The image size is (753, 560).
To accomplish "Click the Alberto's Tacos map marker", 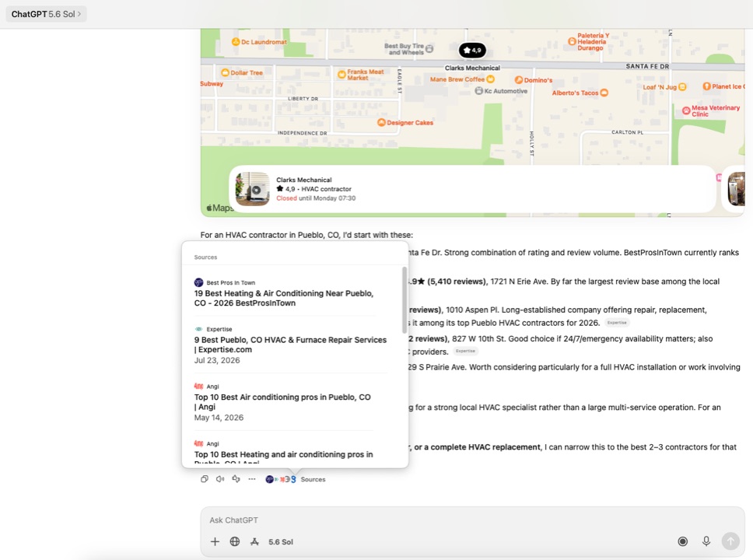I will tap(604, 93).
